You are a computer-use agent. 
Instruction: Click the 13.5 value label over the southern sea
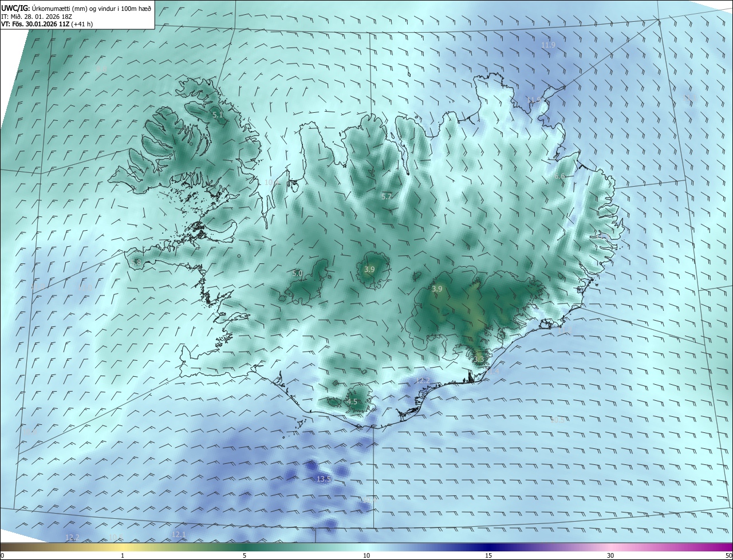coord(324,479)
